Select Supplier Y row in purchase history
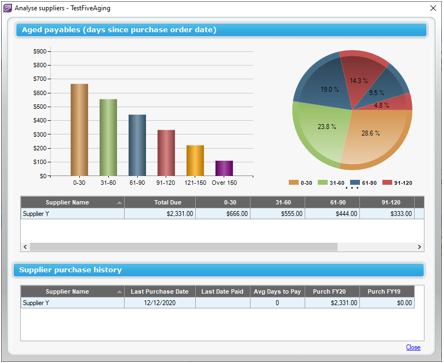This screenshot has width=444, height=363. point(217,303)
